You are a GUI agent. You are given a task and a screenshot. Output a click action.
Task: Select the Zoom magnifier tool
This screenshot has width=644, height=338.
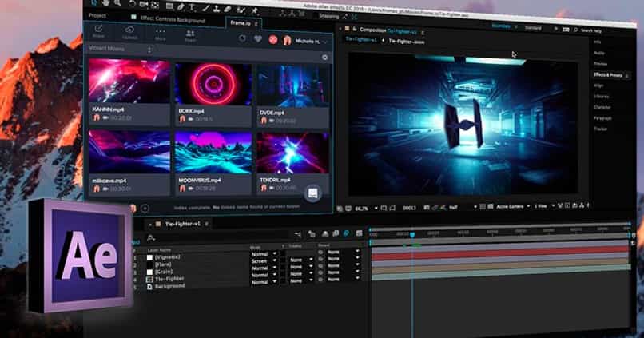coord(118,3)
